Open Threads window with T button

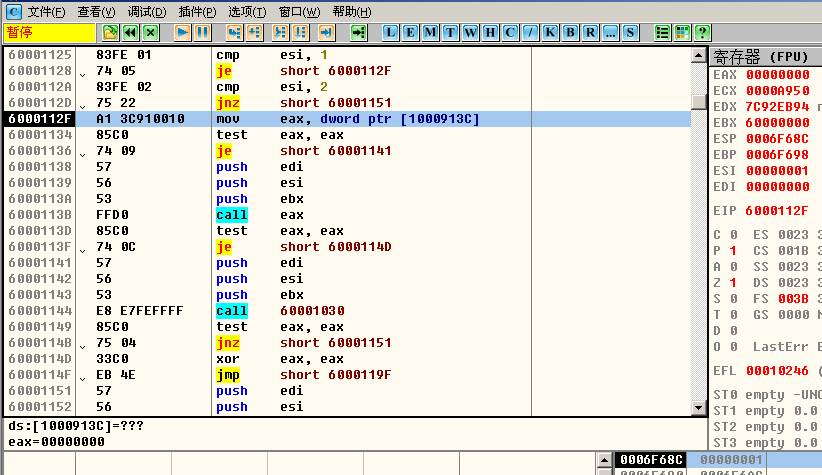coord(450,33)
